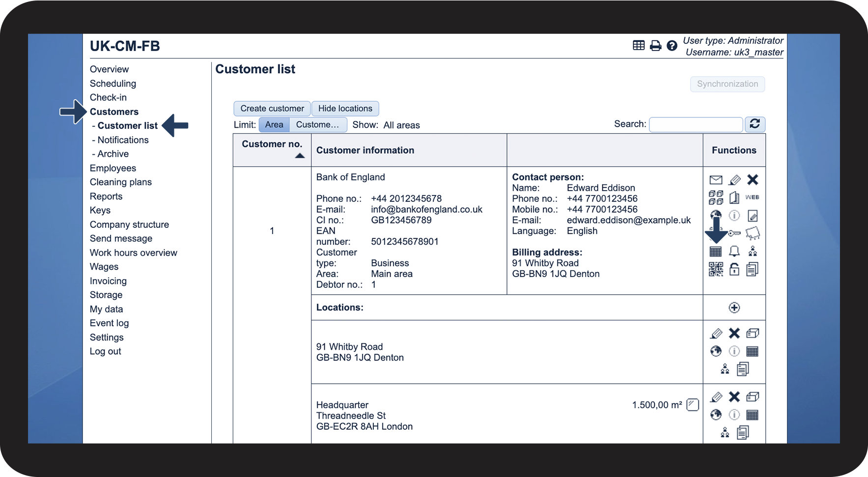
Task: Go to Archive under Customers
Action: (113, 154)
